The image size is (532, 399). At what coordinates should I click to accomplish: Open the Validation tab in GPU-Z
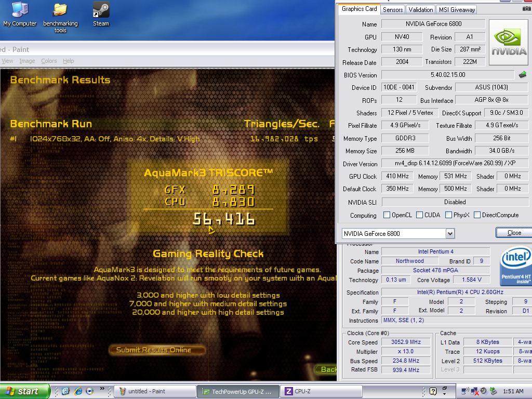pos(421,9)
